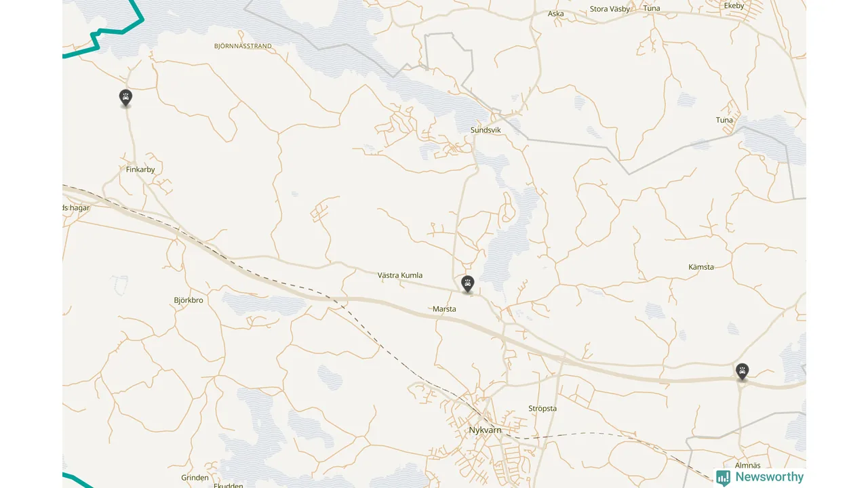This screenshot has width=868, height=488.
Task: Click the Ekudden place label
Action: click(x=229, y=485)
